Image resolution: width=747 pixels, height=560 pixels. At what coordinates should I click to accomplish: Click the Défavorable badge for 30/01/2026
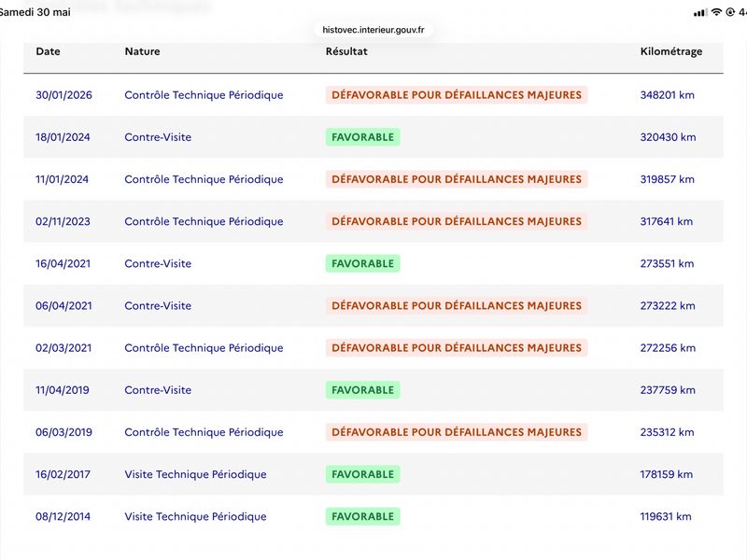click(x=457, y=95)
